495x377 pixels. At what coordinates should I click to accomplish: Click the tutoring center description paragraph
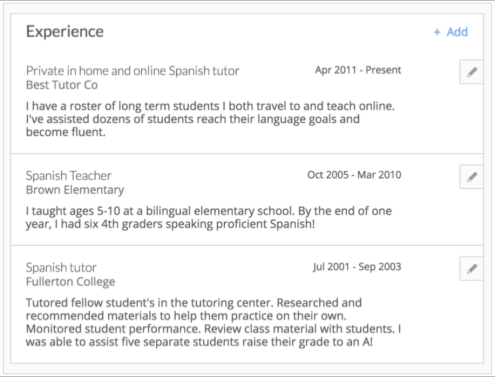click(x=213, y=322)
